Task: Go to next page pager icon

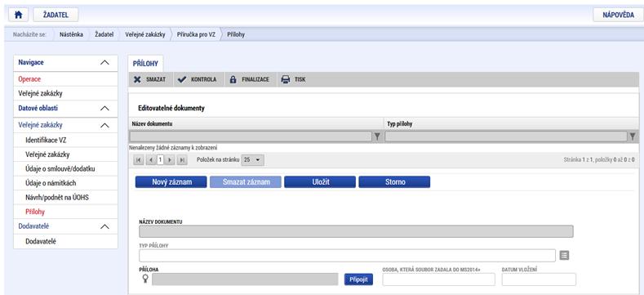Action: coord(170,160)
